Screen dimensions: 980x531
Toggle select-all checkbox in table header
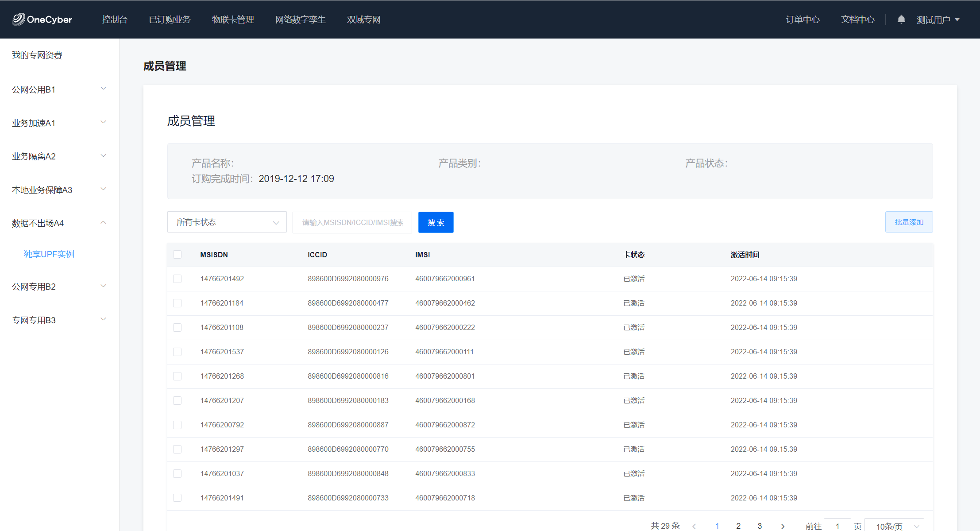point(177,255)
